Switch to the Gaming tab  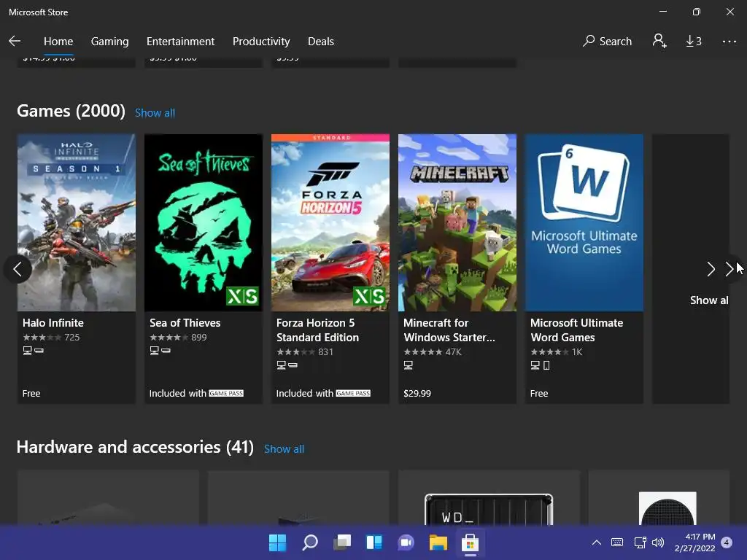pyautogui.click(x=109, y=42)
